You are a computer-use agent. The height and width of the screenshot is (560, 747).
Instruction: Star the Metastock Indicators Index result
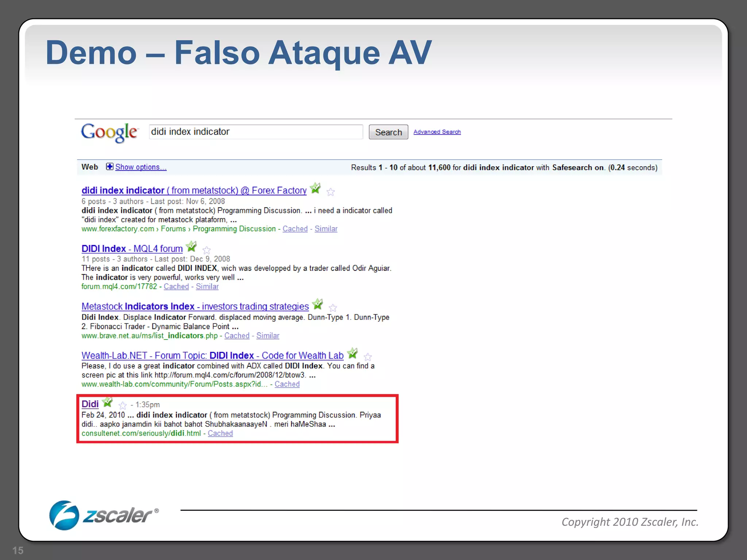pyautogui.click(x=333, y=308)
